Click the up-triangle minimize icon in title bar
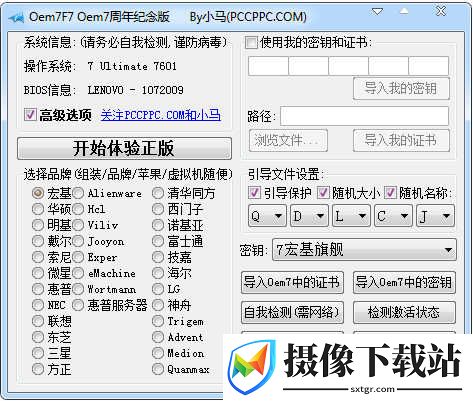Viewport: 473px width, 401px height. pyautogui.click(x=404, y=12)
